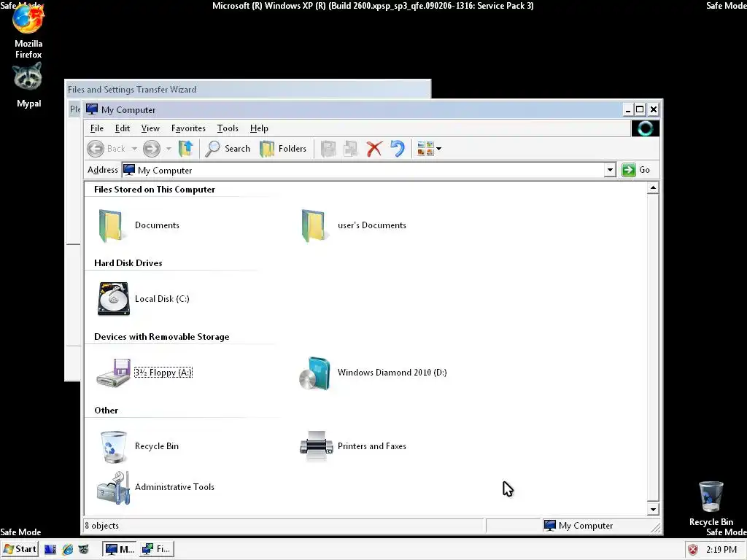Go back with the Back button
The height and width of the screenshot is (560, 747).
(107, 149)
